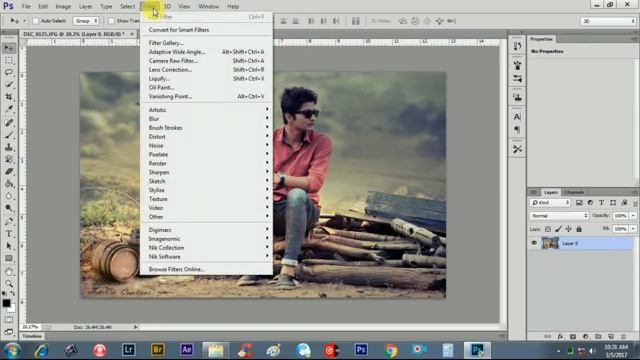Click the Opacity value field
This screenshot has height=360, width=640.
[621, 216]
